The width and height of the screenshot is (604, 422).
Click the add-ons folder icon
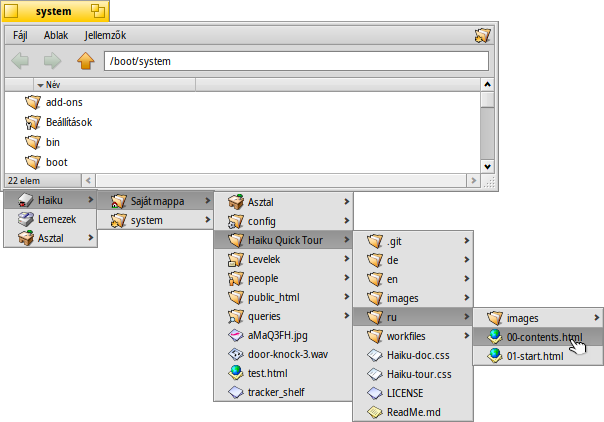[x=33, y=102]
